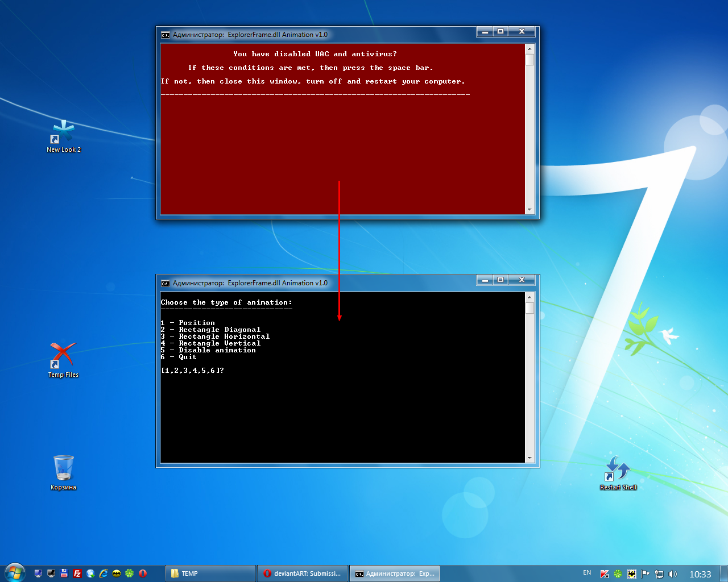Launch Internet Explorer from quick launch
The image size is (728, 582).
point(104,573)
